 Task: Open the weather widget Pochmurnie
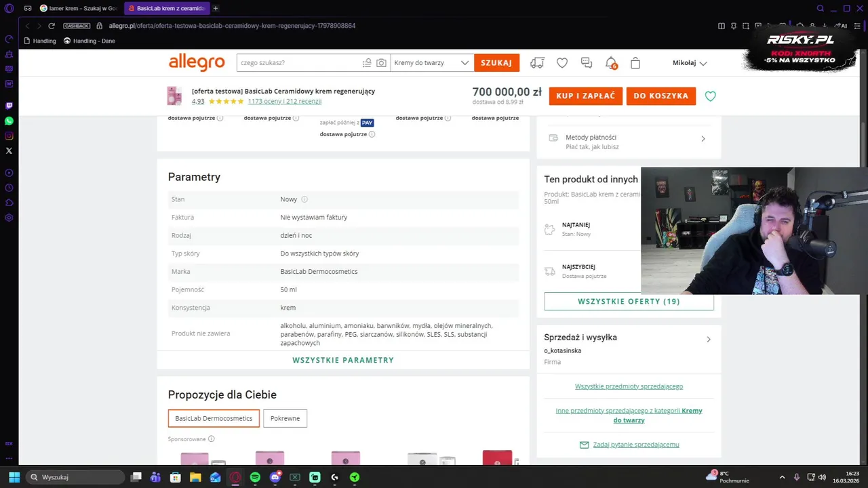[x=729, y=477]
